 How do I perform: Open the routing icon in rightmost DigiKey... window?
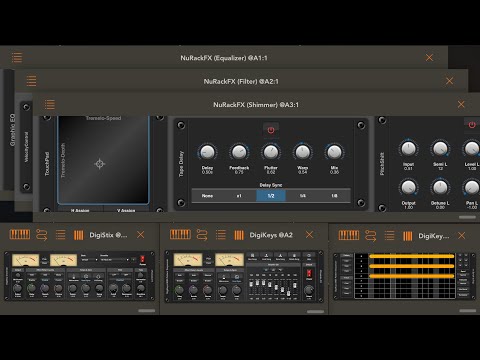click(x=371, y=236)
